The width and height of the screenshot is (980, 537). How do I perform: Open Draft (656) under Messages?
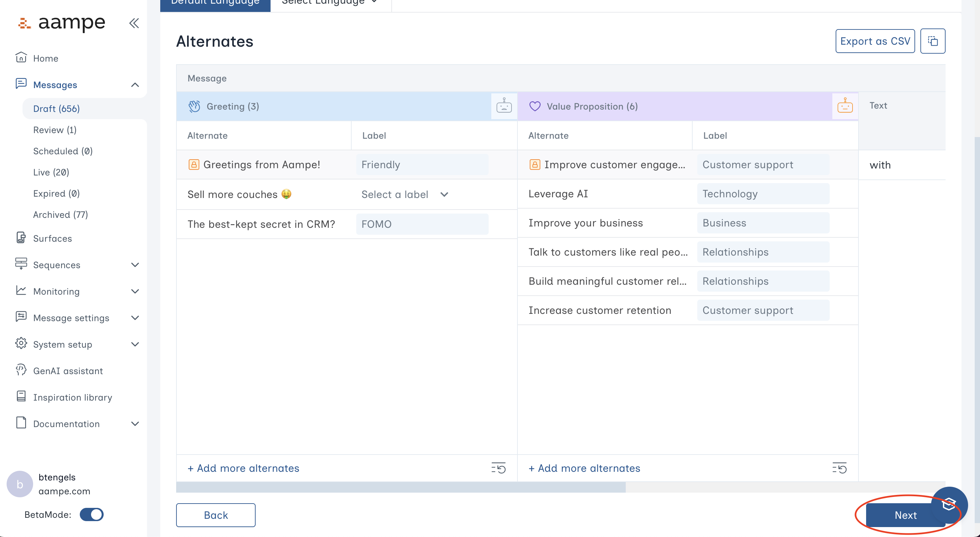56,108
